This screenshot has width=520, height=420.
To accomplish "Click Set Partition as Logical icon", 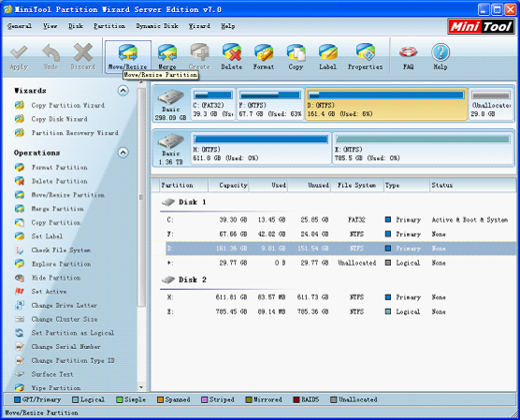I will [x=20, y=333].
